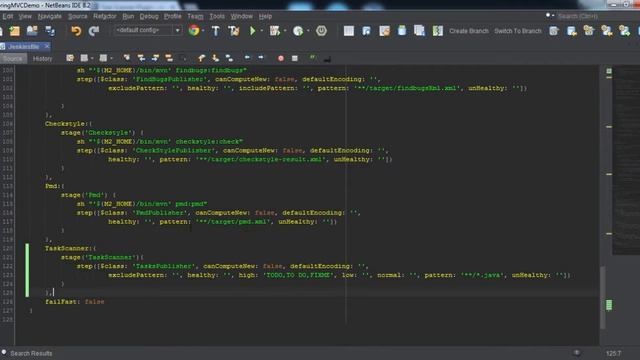
Task: Shift line left in editor toolbar
Action: [247, 58]
